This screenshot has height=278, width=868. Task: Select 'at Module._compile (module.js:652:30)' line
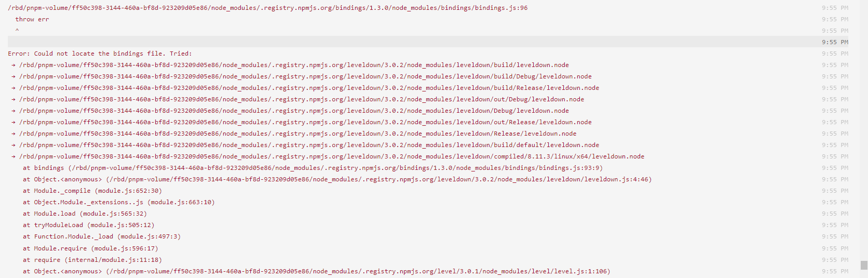[x=92, y=191]
